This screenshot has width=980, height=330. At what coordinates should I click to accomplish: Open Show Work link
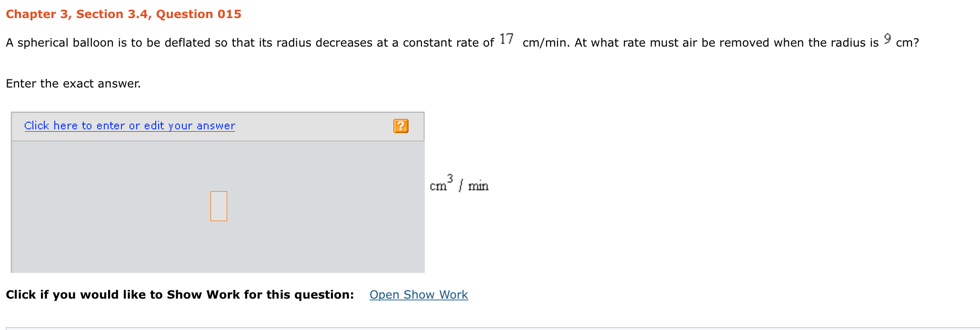[x=419, y=295]
